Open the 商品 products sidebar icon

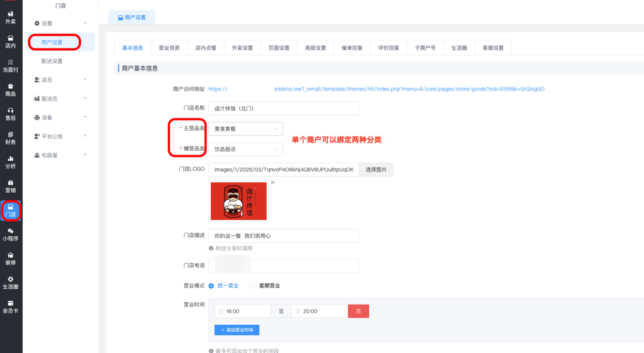pyautogui.click(x=11, y=90)
